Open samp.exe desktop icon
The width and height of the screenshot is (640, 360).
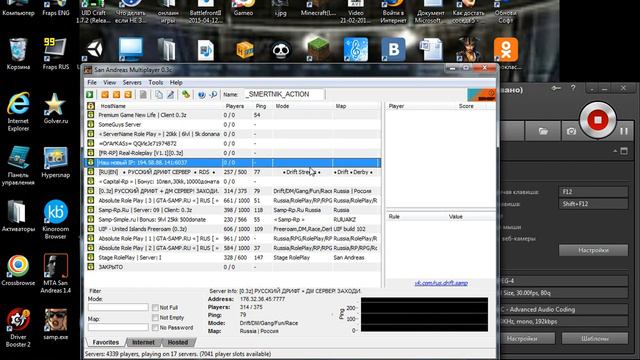[x=56, y=324]
